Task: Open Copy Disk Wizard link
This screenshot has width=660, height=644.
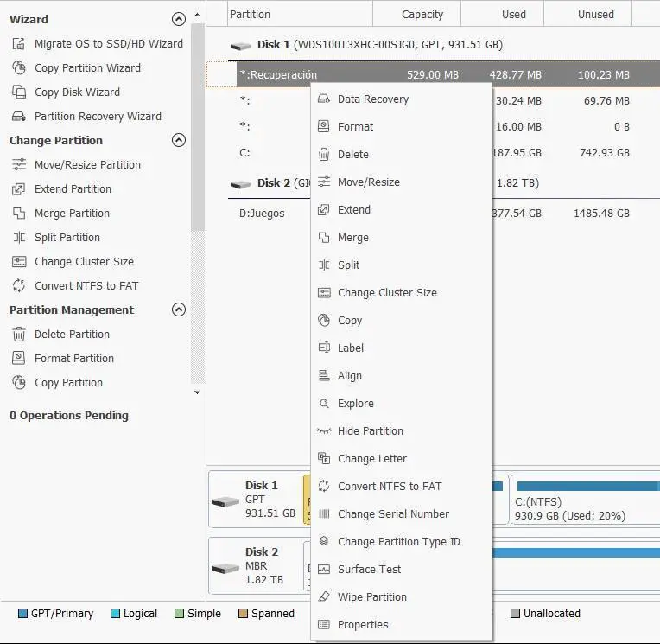Action: 77,92
